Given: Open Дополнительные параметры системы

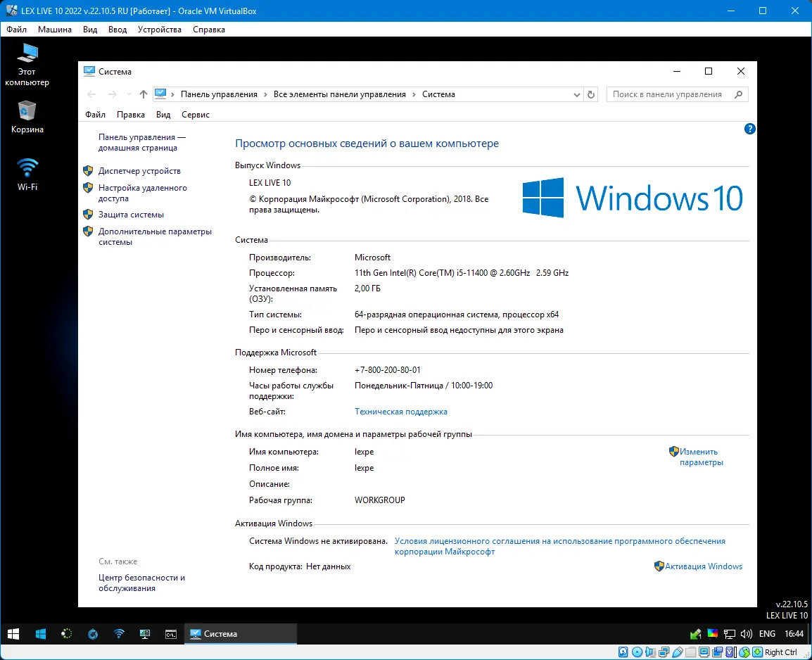Looking at the screenshot, I should (x=155, y=236).
